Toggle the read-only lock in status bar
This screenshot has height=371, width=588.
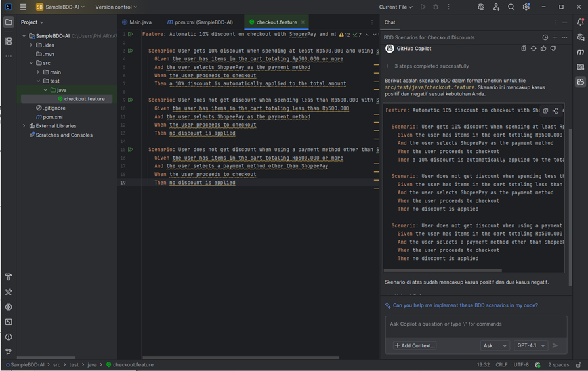579,364
